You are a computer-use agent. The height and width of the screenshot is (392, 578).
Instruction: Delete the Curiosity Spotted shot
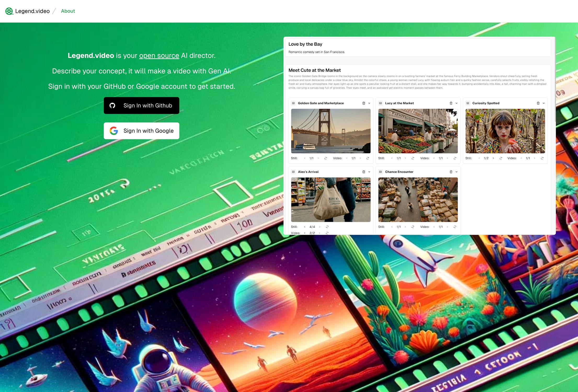click(538, 103)
